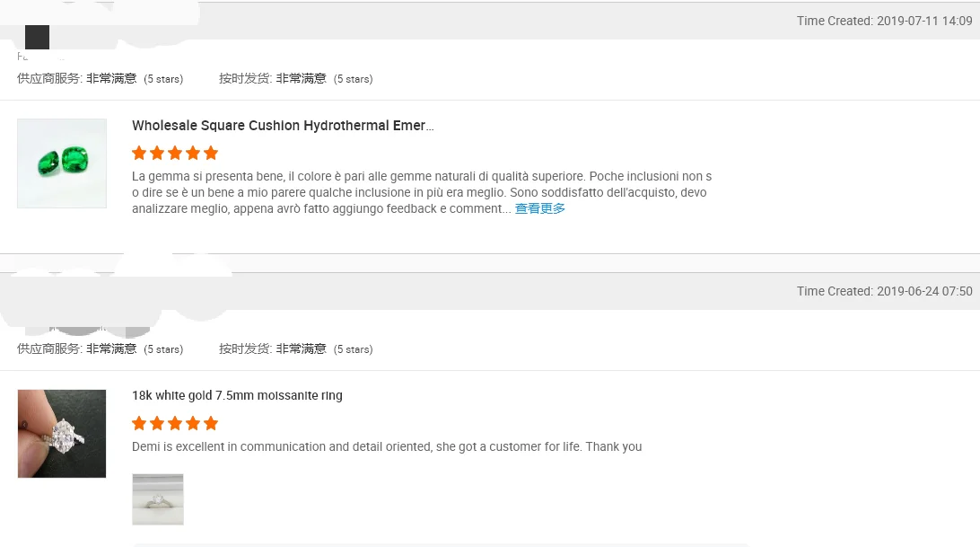
Task: Expand the Italian review with 查看更多
Action: 540,208
